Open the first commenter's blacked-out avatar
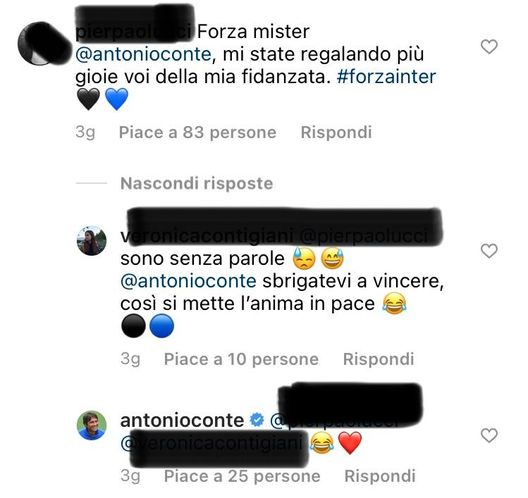Viewport: 528px width, 498px height. (x=43, y=43)
